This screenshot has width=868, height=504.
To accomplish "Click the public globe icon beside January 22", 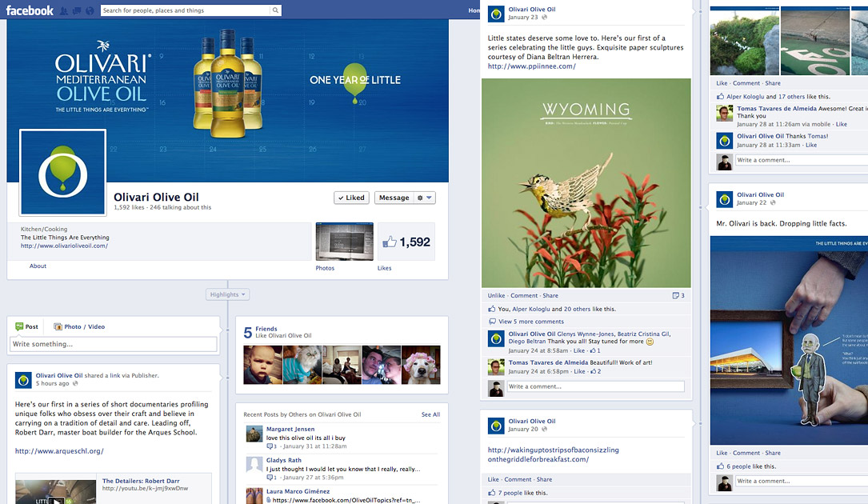I will coord(773,202).
